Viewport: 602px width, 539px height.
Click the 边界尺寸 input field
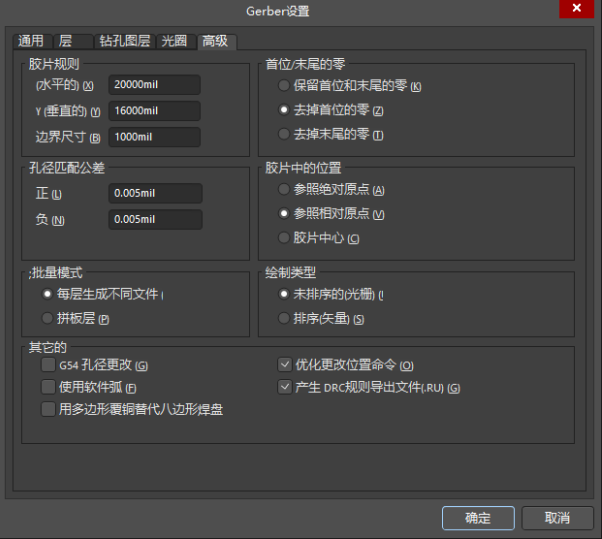click(x=154, y=137)
